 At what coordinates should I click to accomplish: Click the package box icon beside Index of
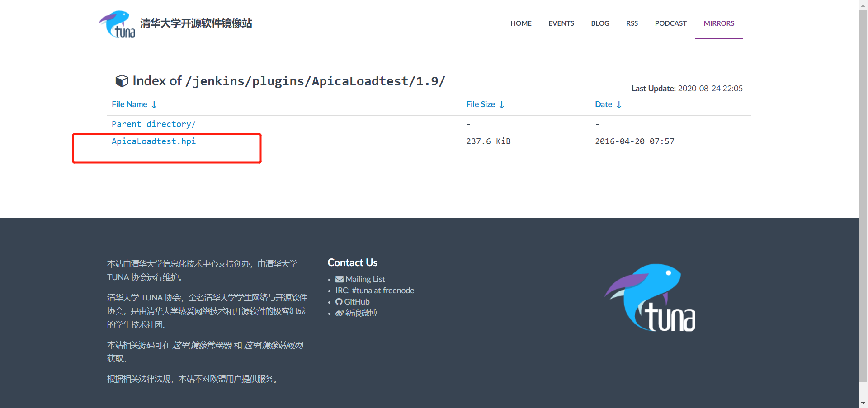click(122, 81)
